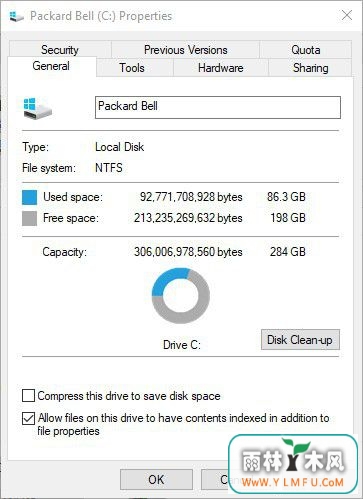Close the Properties dialog with the X

[x=347, y=15]
